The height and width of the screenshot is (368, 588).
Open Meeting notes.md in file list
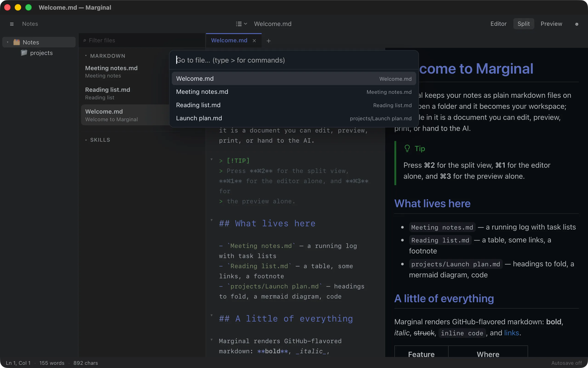tap(125, 72)
